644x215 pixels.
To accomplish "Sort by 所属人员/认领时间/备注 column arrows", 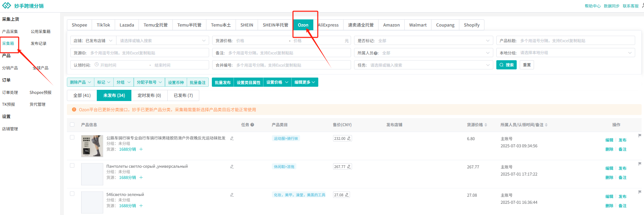I will pyautogui.click(x=546, y=125).
